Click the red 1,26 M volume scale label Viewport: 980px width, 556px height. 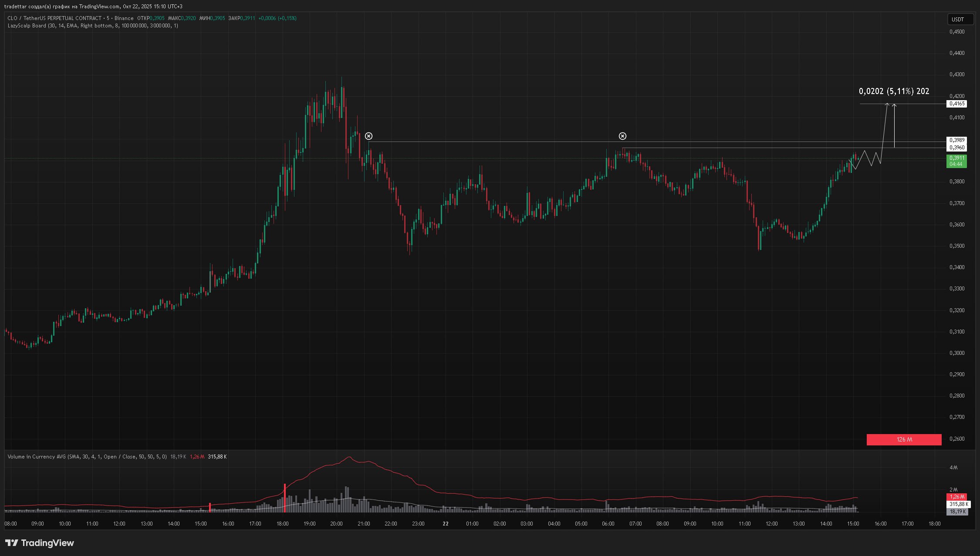956,497
